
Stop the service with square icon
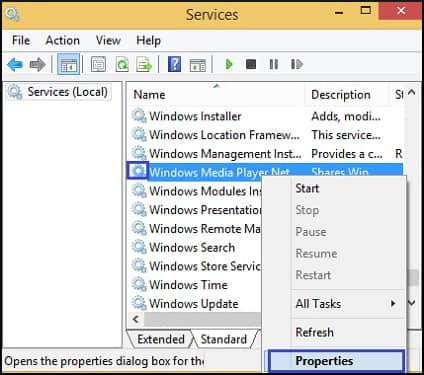(x=251, y=64)
